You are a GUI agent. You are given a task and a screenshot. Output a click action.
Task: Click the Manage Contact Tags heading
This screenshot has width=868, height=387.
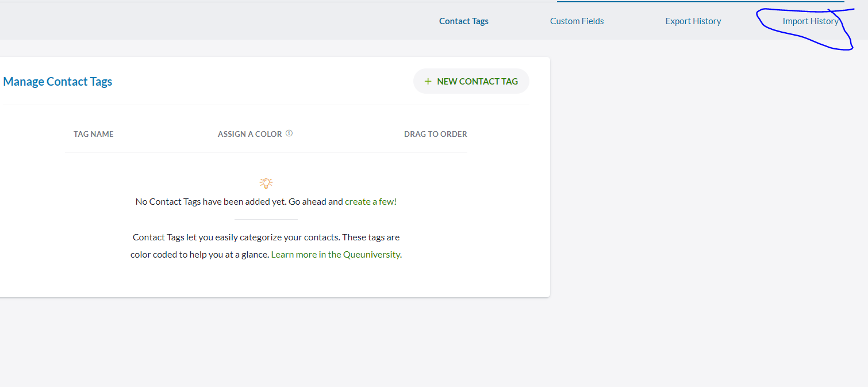(x=57, y=82)
